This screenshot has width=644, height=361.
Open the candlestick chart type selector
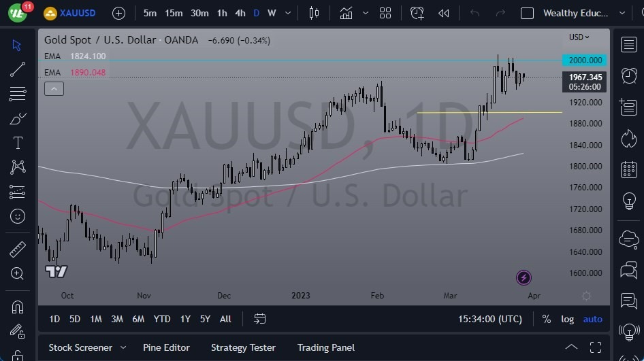click(314, 13)
